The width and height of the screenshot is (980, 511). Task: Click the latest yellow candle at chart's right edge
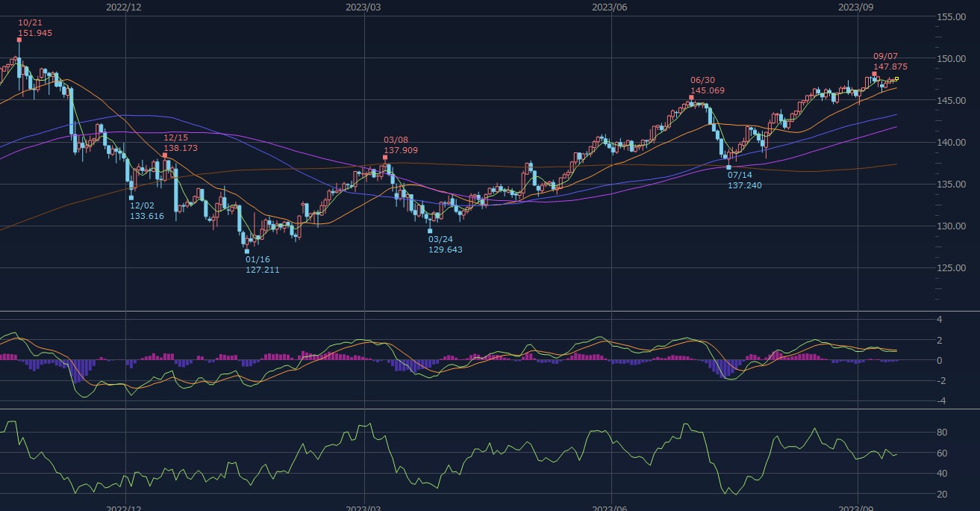click(x=896, y=79)
